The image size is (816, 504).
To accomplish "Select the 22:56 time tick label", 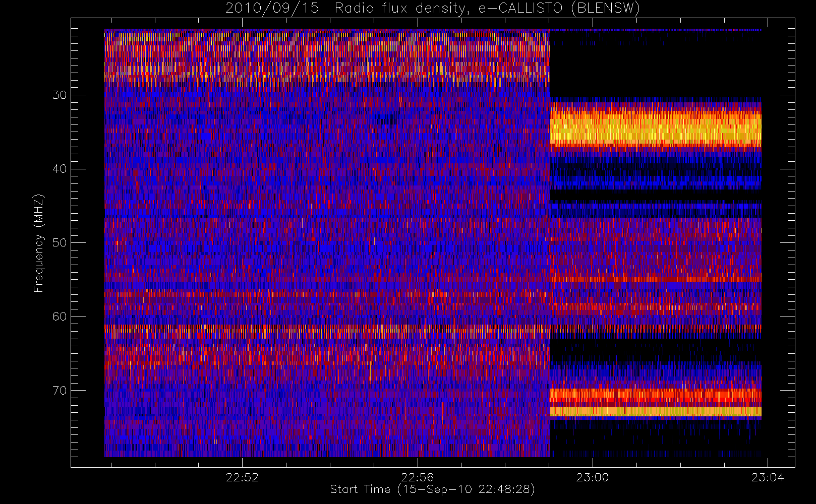I will tap(417, 477).
